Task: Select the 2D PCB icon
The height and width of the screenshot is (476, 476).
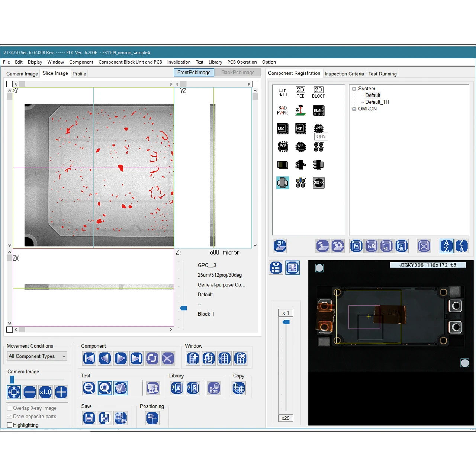Action: click(300, 92)
